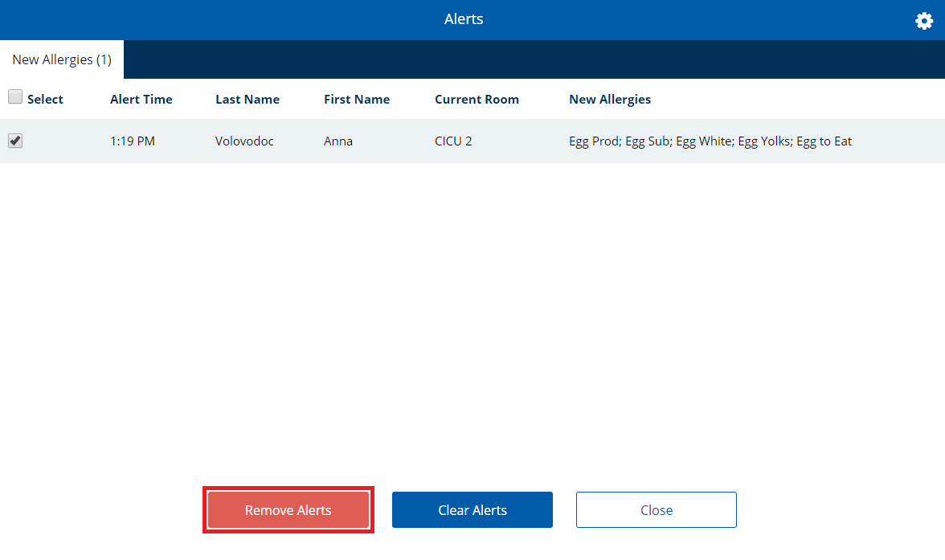Sort by the Last Name column header
Image resolution: width=945 pixels, height=560 pixels.
tap(247, 99)
